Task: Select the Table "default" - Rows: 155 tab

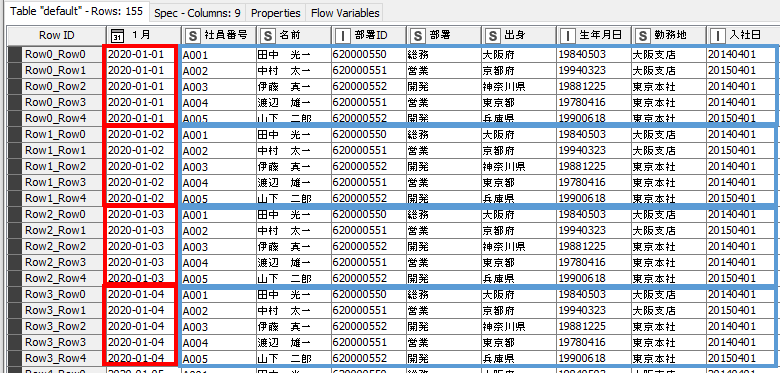Action: coord(76,11)
